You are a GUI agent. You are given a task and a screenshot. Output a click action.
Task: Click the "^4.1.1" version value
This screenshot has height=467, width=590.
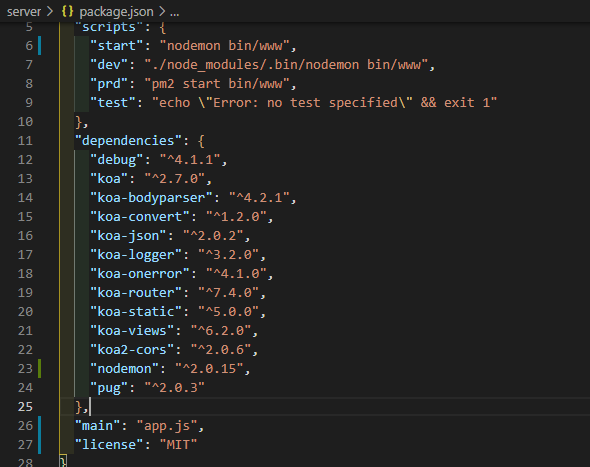(190, 160)
